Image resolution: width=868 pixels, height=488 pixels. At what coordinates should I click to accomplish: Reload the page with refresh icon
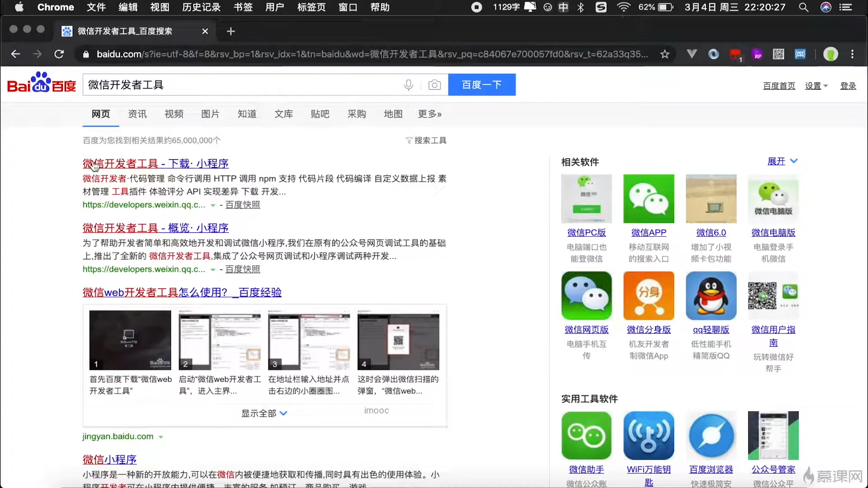click(x=59, y=54)
